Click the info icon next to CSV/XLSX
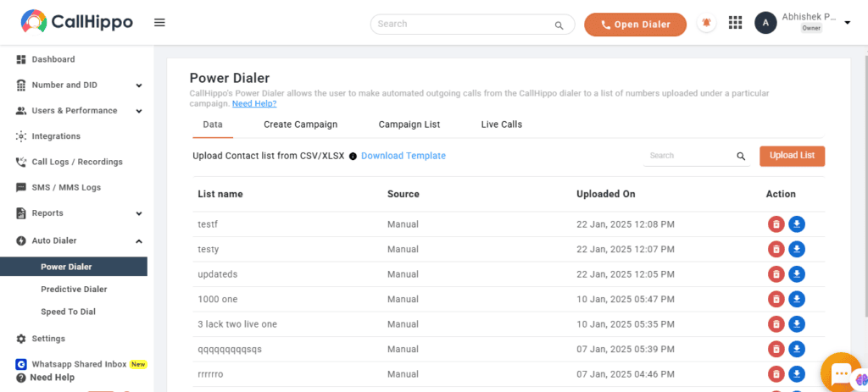 (353, 157)
